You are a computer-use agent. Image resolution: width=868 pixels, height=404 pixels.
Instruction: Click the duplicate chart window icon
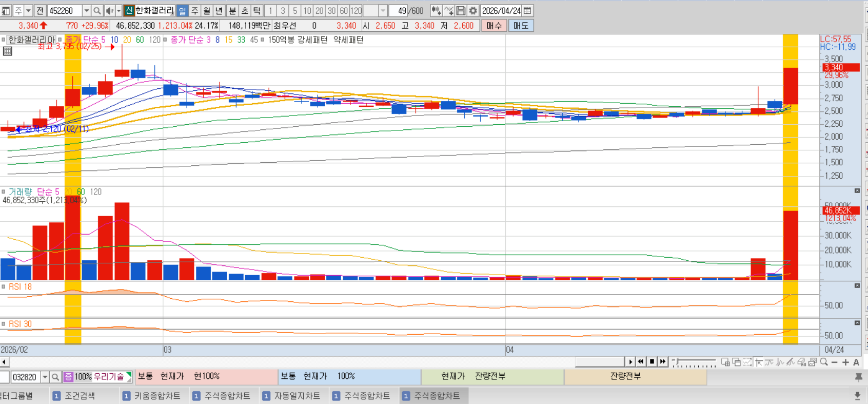coord(736,362)
